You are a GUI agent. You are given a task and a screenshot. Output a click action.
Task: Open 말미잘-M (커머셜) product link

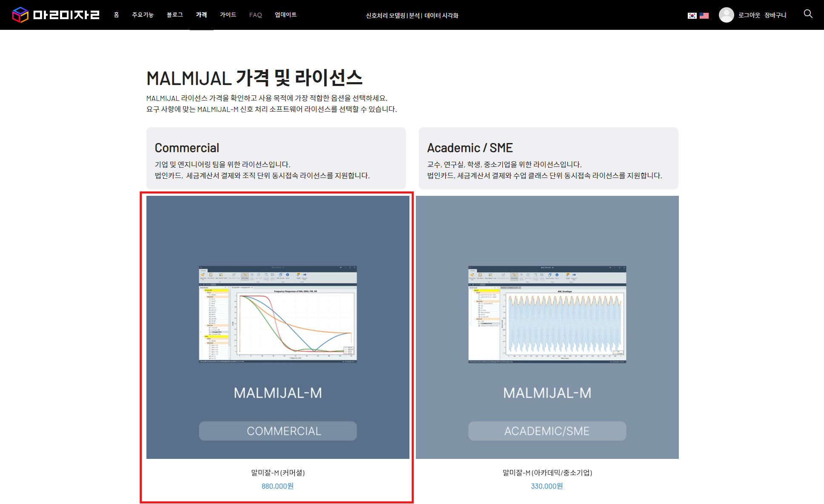[278, 472]
